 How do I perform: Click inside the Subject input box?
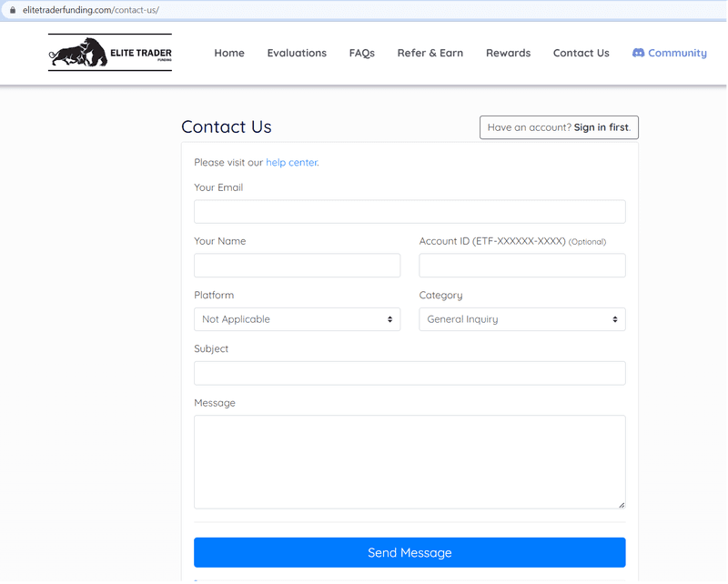(x=410, y=373)
